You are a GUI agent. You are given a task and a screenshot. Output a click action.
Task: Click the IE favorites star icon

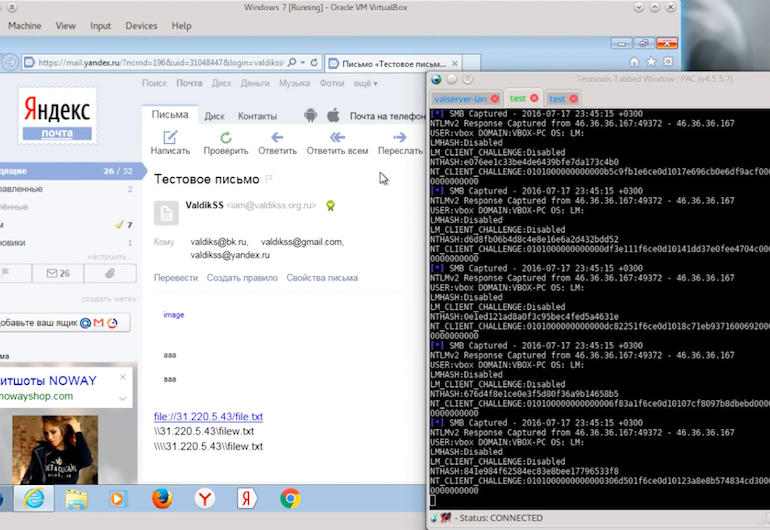point(651,62)
